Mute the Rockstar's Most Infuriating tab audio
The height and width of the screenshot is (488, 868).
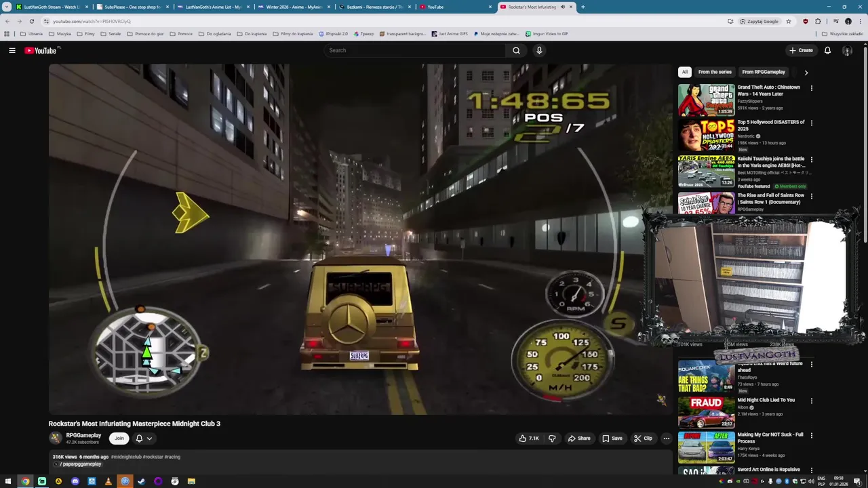coord(562,7)
